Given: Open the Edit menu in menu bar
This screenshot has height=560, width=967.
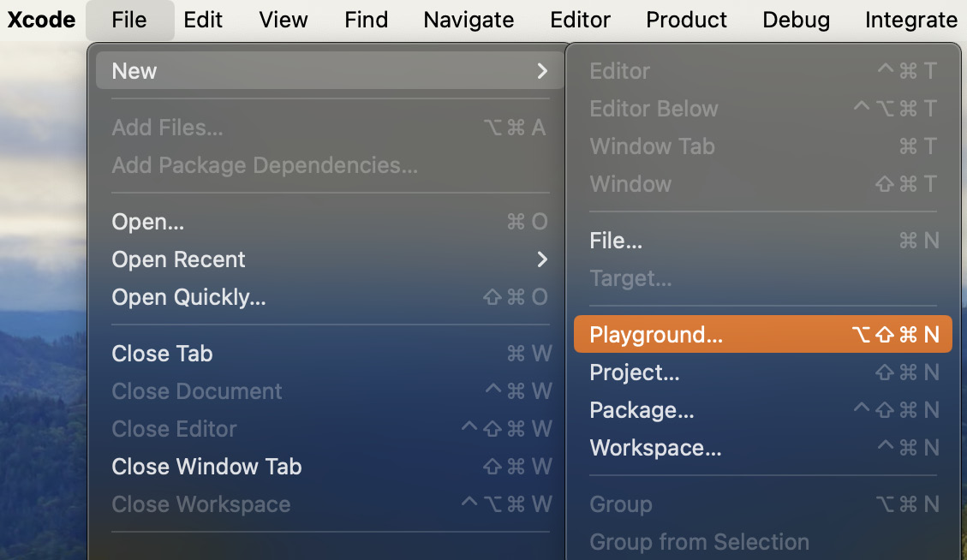Looking at the screenshot, I should pyautogui.click(x=203, y=20).
